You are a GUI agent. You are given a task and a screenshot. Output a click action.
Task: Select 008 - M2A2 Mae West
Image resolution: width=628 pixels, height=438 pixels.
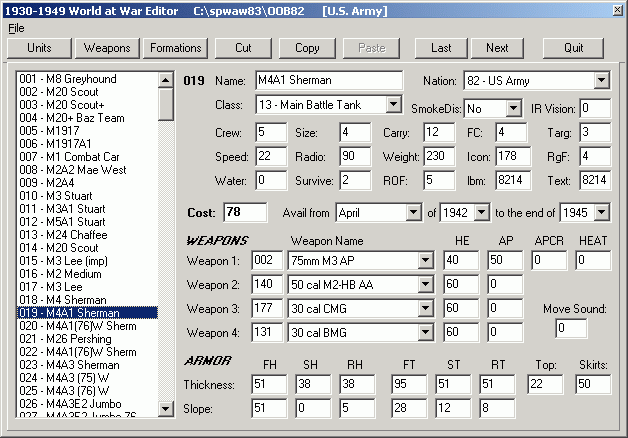(87, 170)
